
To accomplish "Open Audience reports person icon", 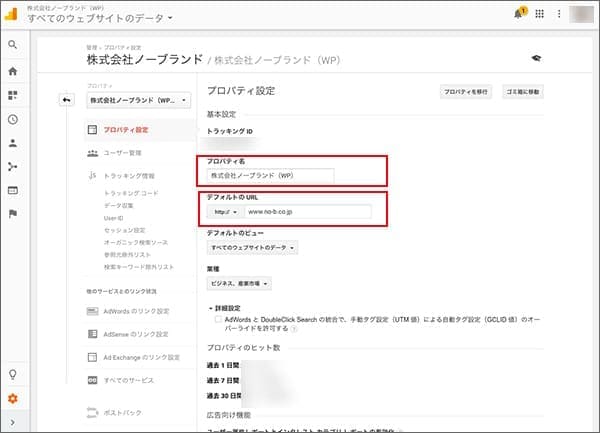I will click(x=13, y=143).
